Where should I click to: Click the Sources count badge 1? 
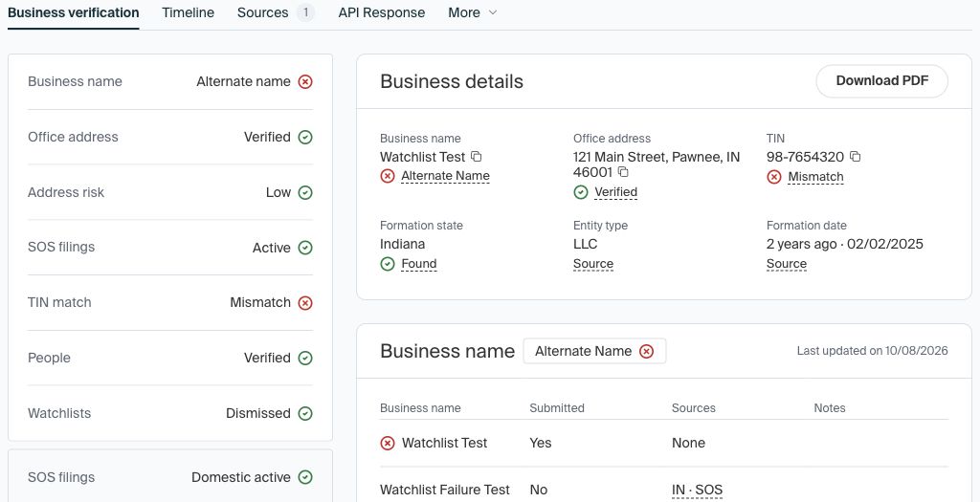[305, 12]
